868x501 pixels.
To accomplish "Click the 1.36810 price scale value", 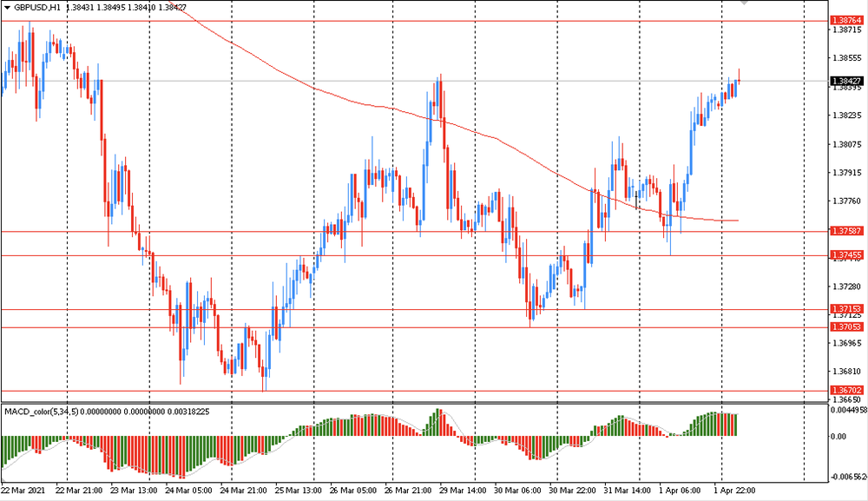I will (x=847, y=372).
